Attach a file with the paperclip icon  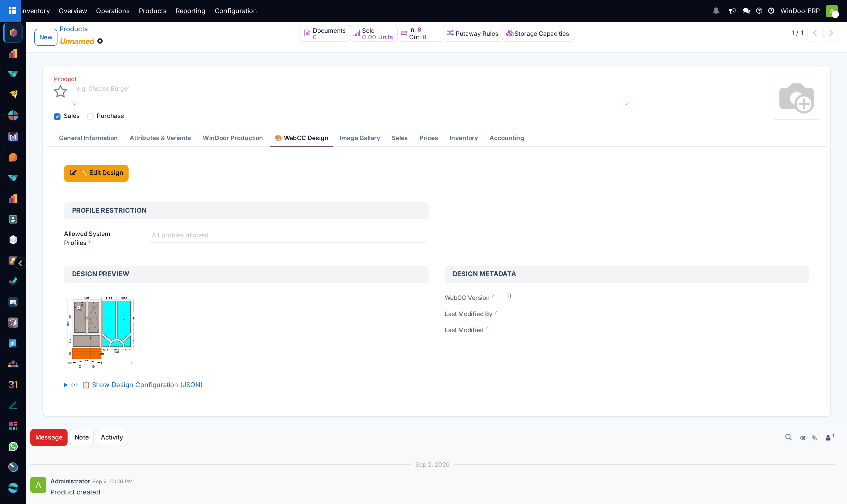[814, 438]
